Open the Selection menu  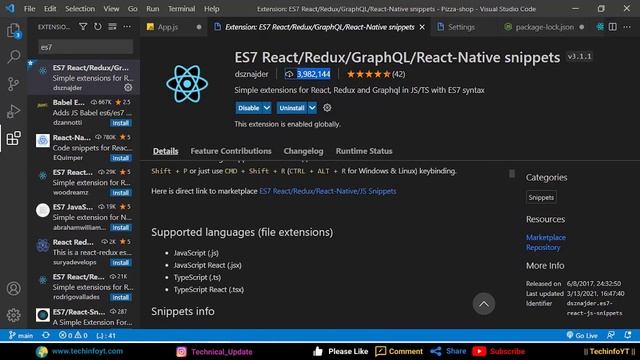click(80, 9)
